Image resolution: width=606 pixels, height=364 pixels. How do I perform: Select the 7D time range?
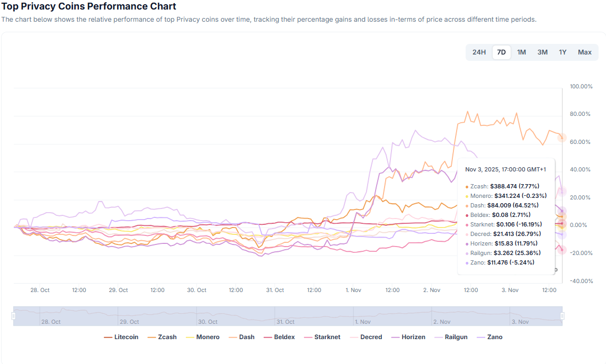pos(501,52)
